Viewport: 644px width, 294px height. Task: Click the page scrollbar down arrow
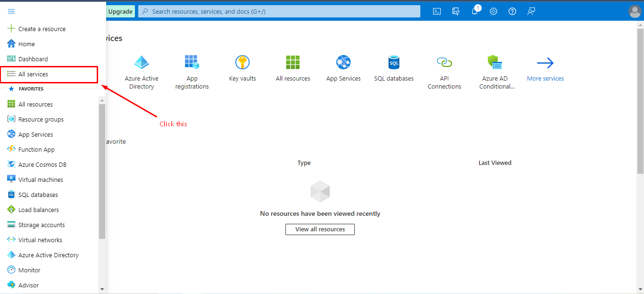click(x=640, y=289)
